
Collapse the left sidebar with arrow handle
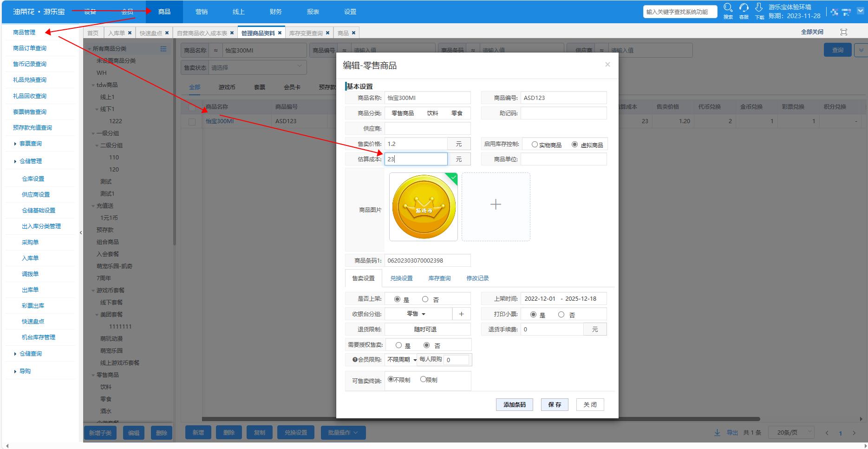point(81,232)
